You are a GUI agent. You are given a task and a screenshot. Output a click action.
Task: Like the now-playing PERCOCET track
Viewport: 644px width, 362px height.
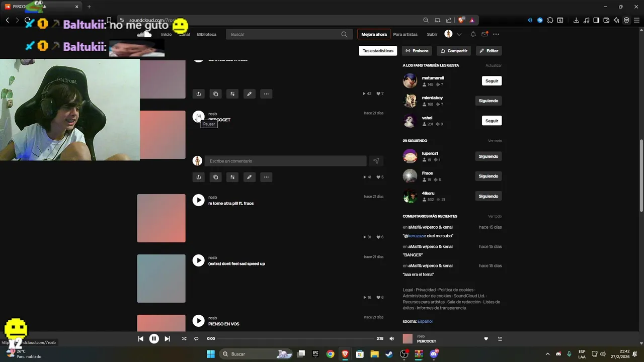486,339
